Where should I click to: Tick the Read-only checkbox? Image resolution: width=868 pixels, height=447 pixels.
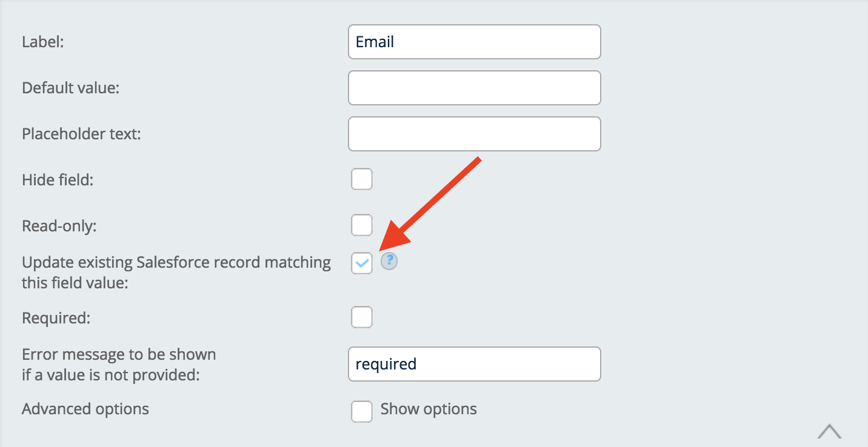(362, 225)
